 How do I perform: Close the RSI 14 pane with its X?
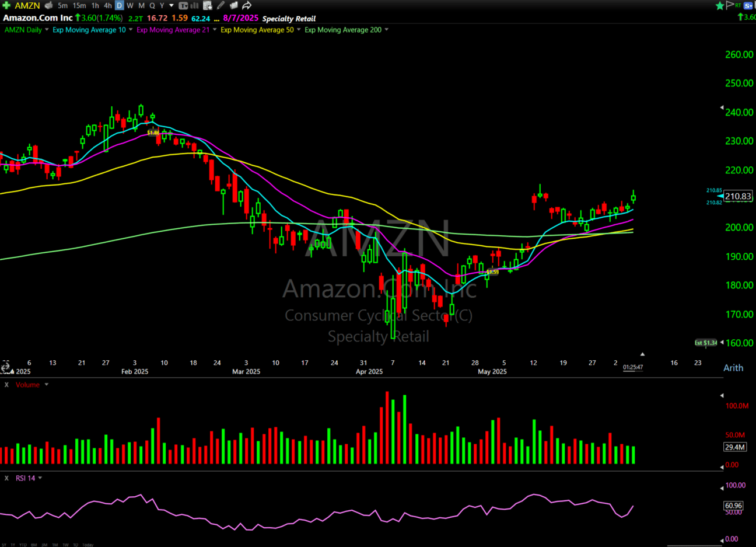pyautogui.click(x=6, y=478)
